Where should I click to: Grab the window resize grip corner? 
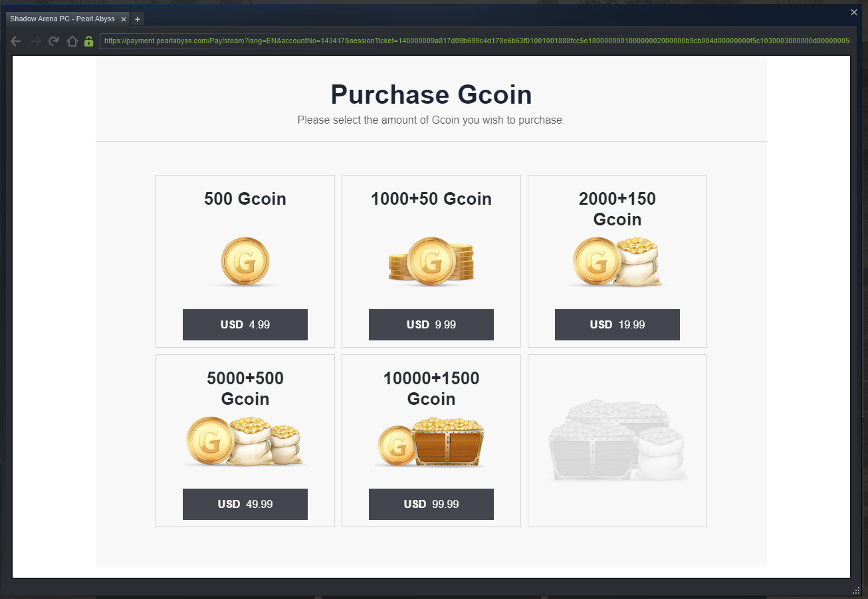(x=855, y=590)
